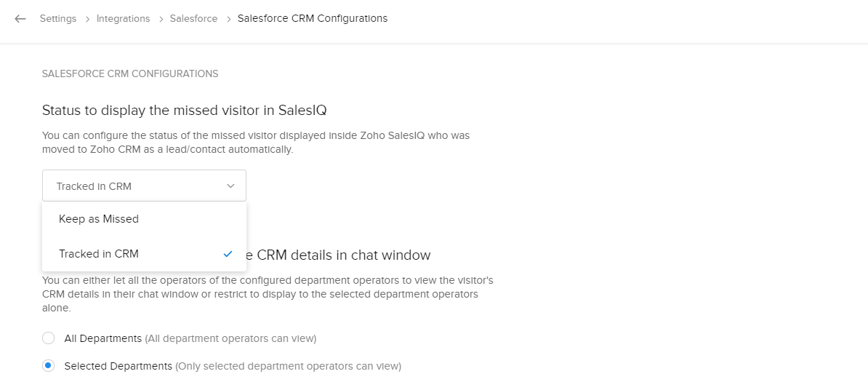Click the Selected Departments label text
The image size is (868, 390).
(x=118, y=366)
